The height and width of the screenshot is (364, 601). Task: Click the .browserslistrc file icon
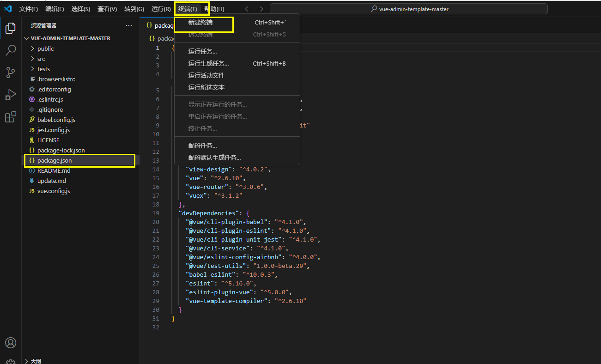pos(32,79)
